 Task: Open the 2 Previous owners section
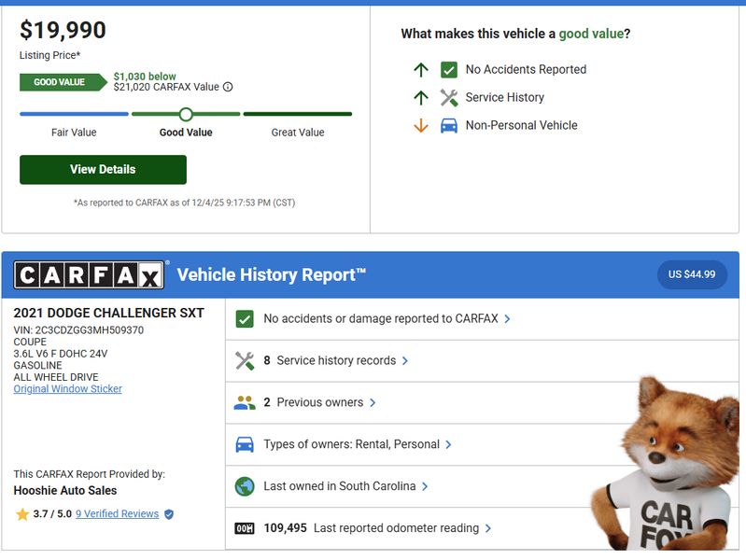point(319,402)
